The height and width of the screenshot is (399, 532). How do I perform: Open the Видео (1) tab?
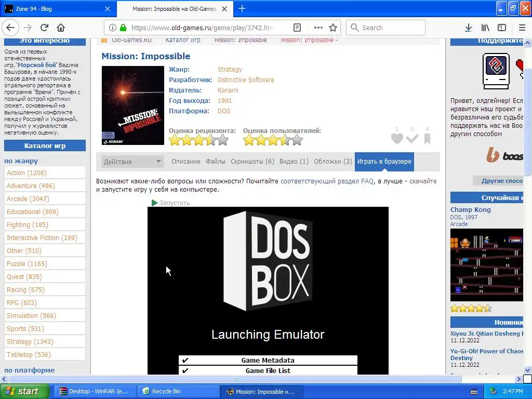pos(294,162)
